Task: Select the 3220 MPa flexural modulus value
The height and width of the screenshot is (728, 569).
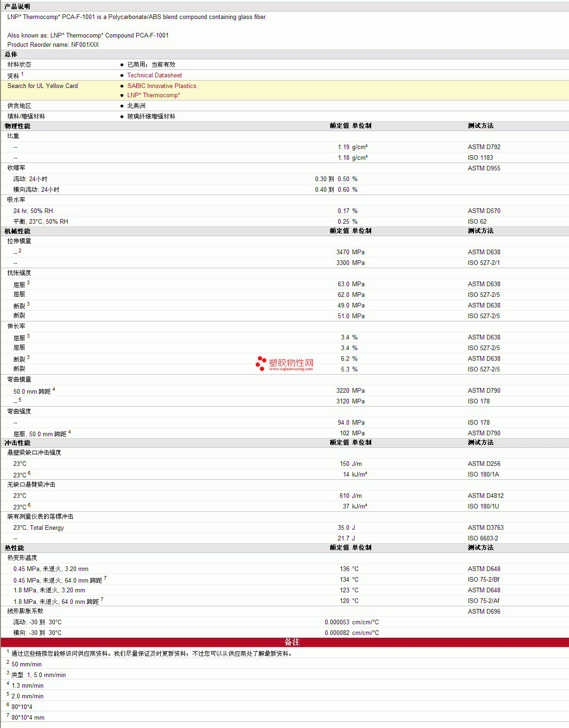Action: tap(350, 390)
